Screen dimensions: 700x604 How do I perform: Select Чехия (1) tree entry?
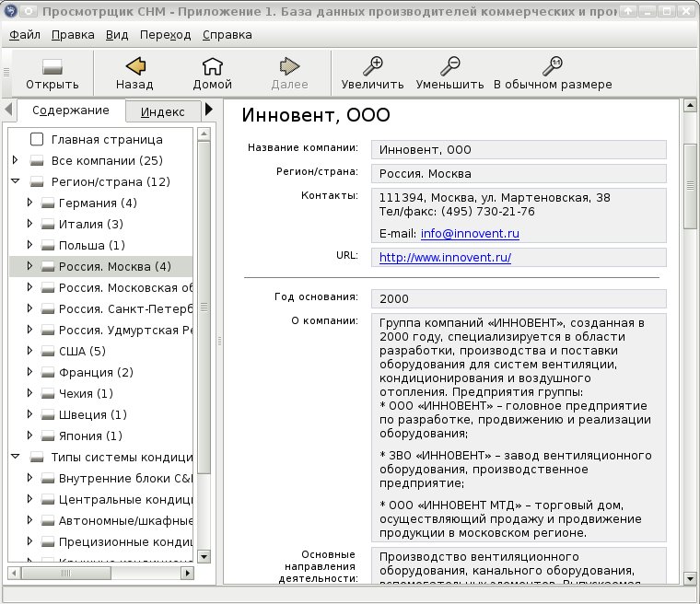[x=86, y=394]
